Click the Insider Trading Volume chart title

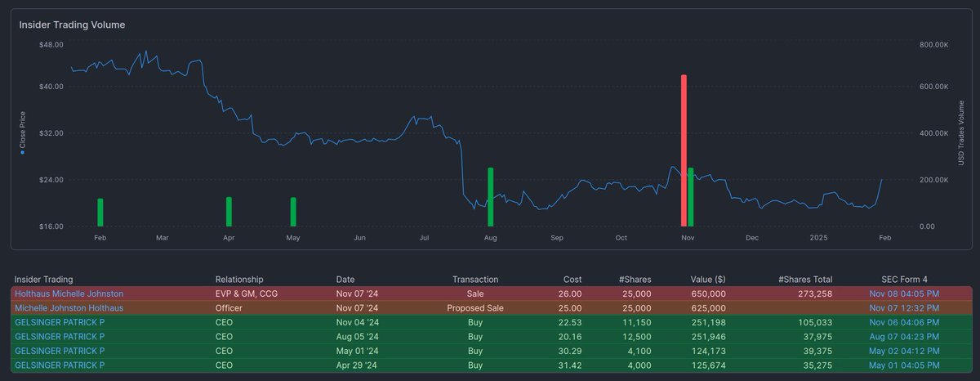pos(72,25)
